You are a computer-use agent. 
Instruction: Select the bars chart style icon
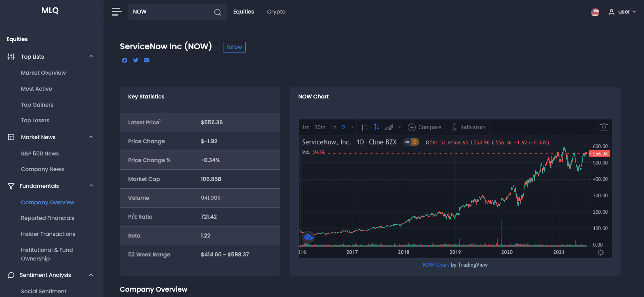point(364,127)
